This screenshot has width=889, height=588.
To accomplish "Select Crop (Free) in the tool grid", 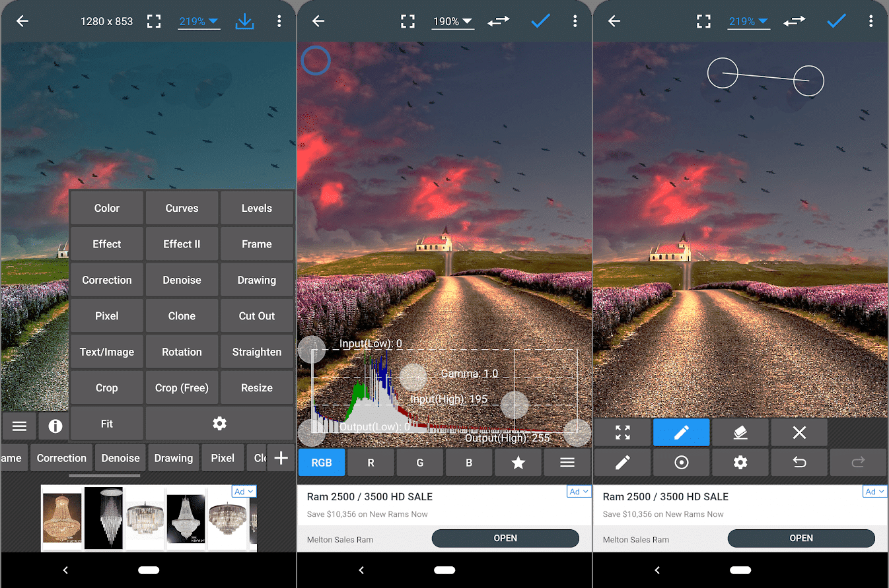I will click(x=182, y=388).
